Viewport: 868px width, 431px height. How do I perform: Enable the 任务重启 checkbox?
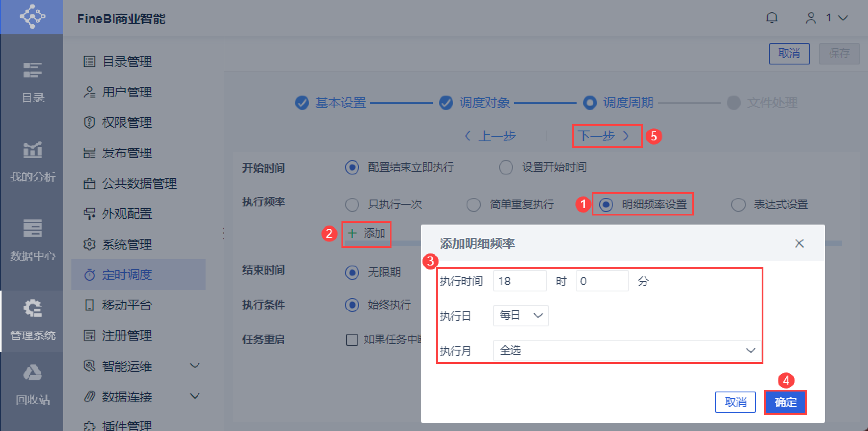(352, 339)
